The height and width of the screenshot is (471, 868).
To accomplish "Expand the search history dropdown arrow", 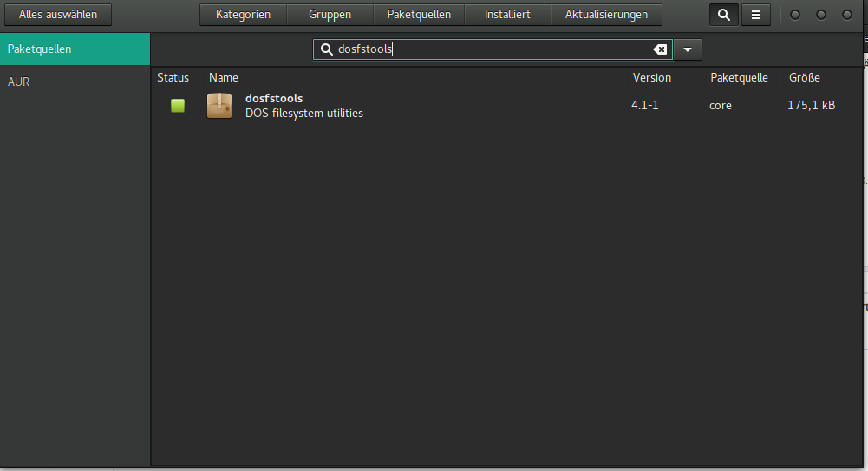I will point(687,49).
